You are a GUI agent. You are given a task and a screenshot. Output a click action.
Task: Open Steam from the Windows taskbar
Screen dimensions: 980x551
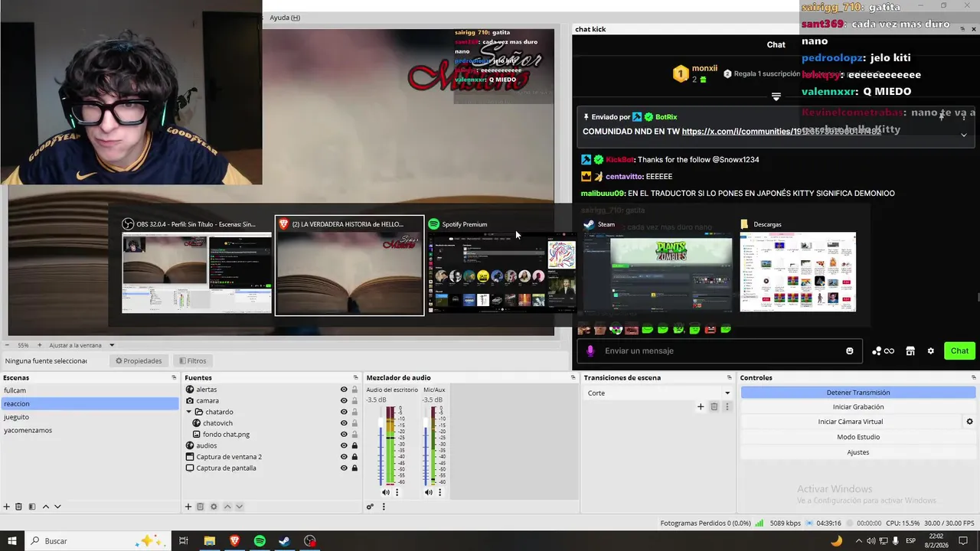pyautogui.click(x=284, y=541)
